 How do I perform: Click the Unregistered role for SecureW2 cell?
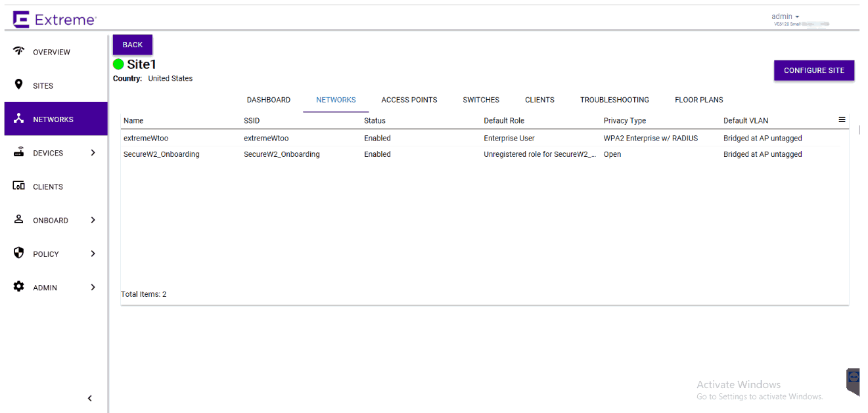[x=540, y=154]
